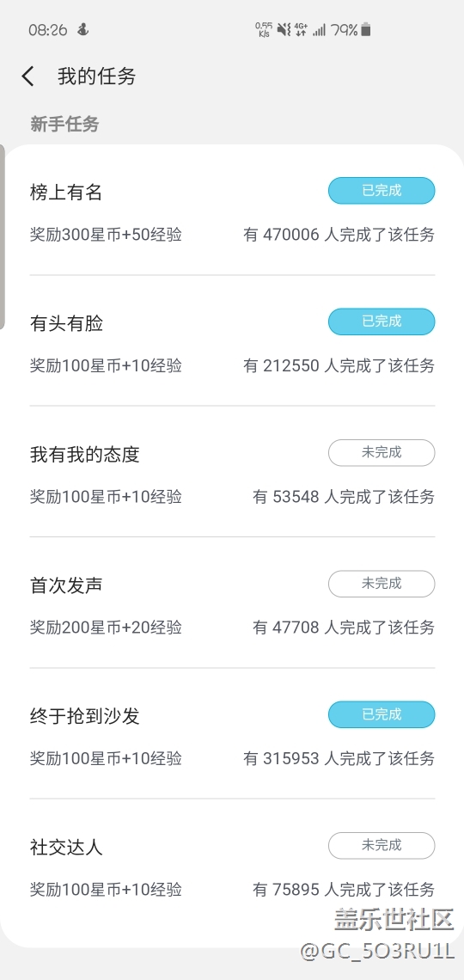Image resolution: width=464 pixels, height=980 pixels.
Task: Tap the 4G+ network indicator icon
Action: point(301,29)
